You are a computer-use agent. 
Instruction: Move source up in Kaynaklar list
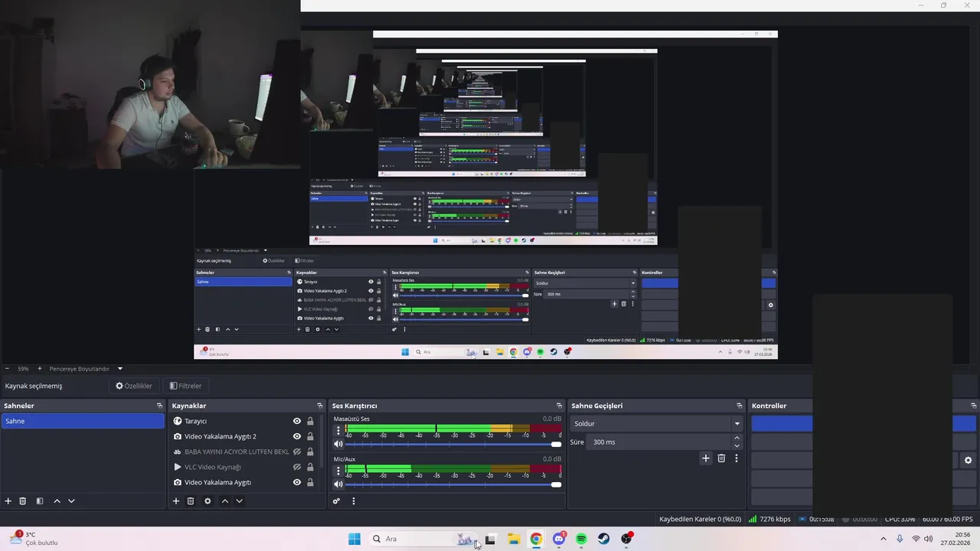point(224,501)
